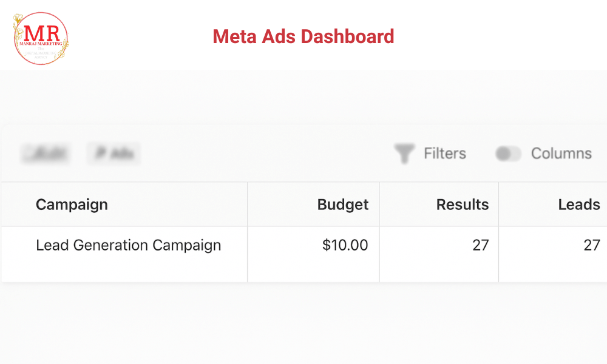The width and height of the screenshot is (607, 364).
Task: Click the Meta Ads Dashboard title
Action: tap(303, 36)
